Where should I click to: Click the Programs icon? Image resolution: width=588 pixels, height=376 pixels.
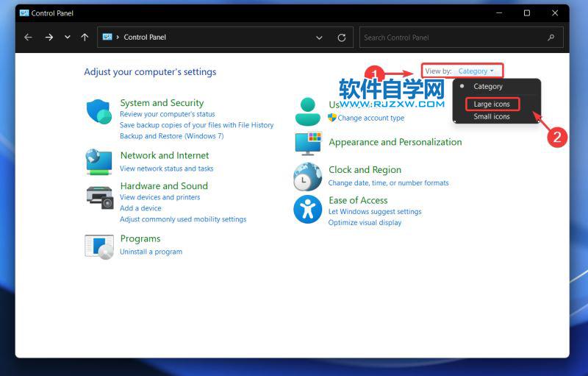coord(99,247)
